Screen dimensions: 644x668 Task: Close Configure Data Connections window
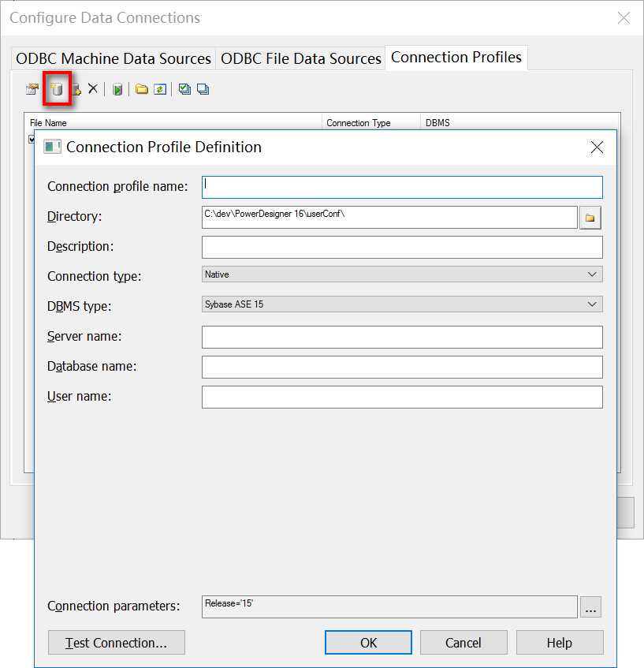click(x=624, y=17)
